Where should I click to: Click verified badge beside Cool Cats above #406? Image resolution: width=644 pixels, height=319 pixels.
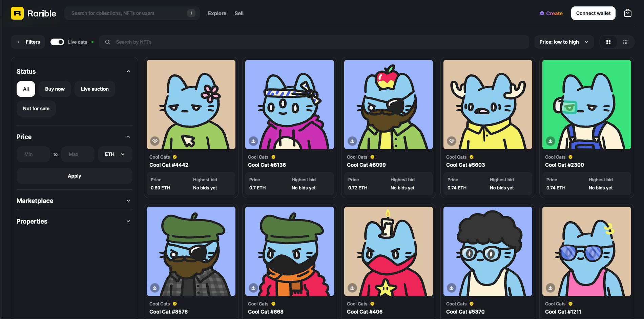(x=372, y=304)
